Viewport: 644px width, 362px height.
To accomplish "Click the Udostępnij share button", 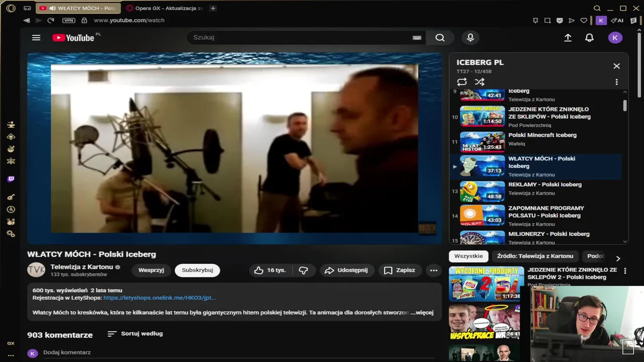I will point(347,270).
